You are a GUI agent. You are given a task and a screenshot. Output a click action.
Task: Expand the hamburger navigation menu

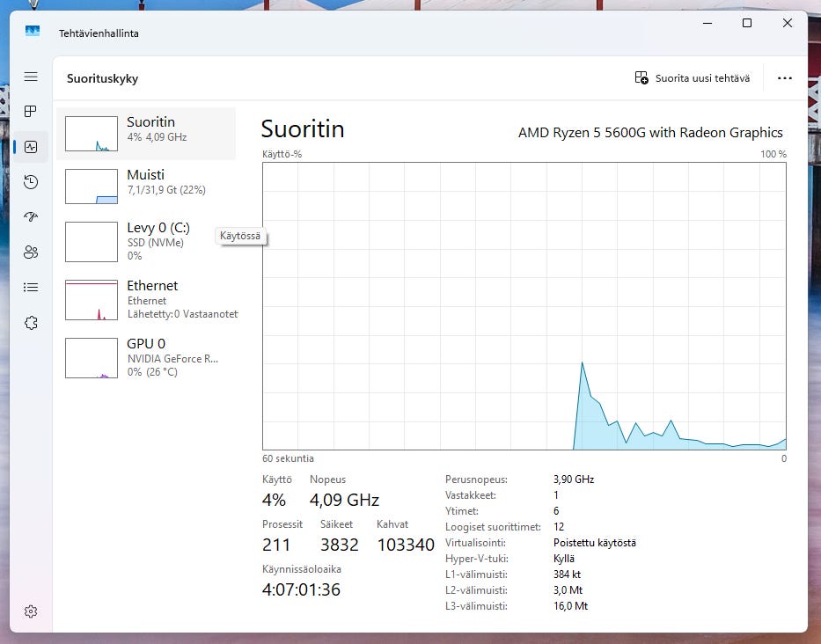[31, 77]
